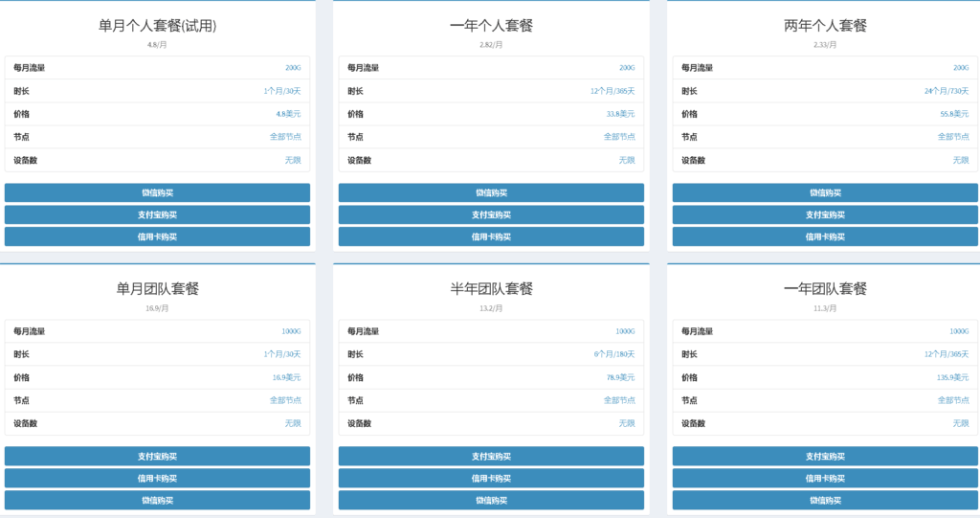
Task: Click 12个月/365天 in 一年团队套餐 card
Action: [x=947, y=354]
